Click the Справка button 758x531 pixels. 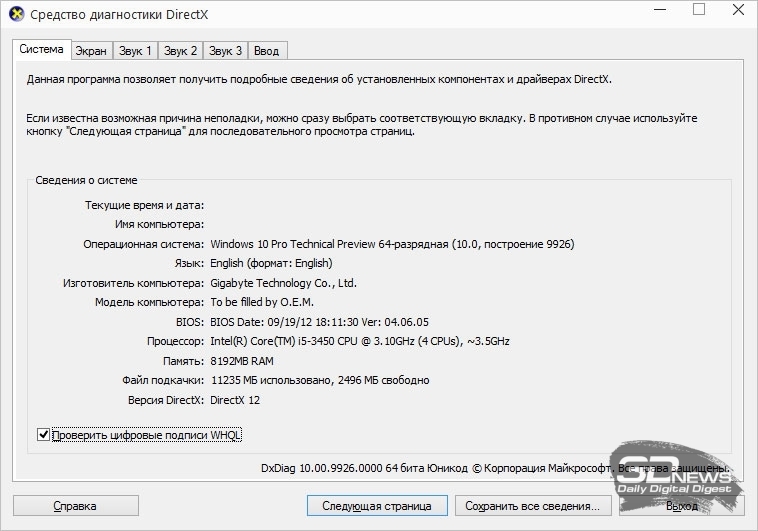(x=75, y=506)
